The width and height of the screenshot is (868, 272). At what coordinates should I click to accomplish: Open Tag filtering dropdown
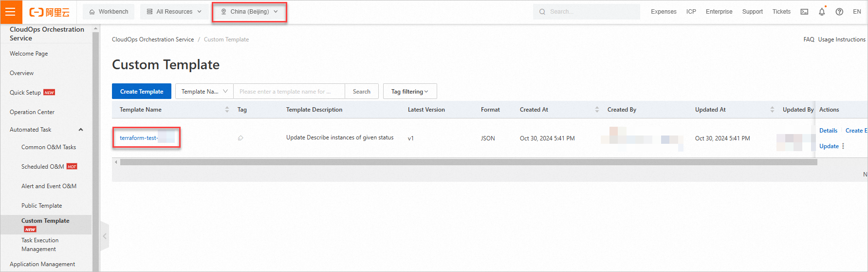(x=409, y=92)
